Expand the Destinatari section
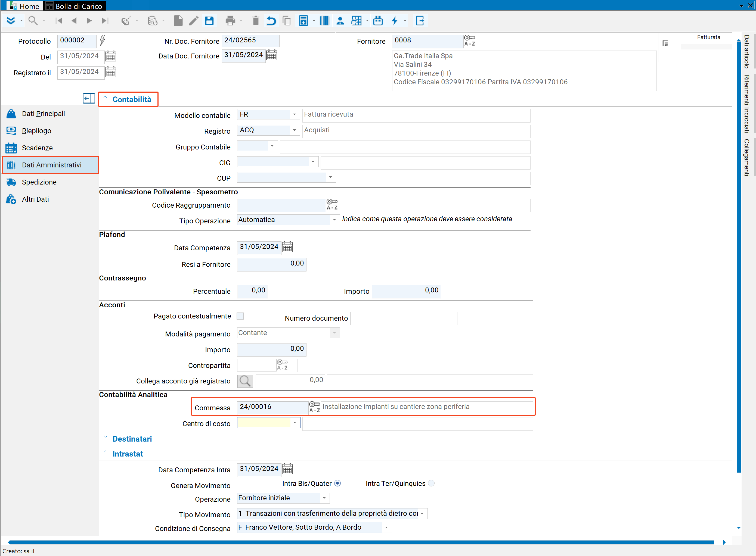Image resolution: width=756 pixels, height=556 pixels. pos(106,437)
